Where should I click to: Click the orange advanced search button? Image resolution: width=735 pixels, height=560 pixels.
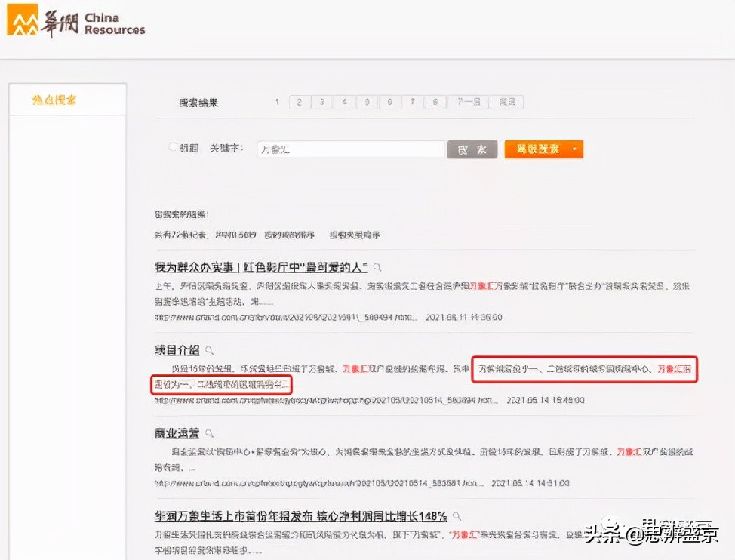pyautogui.click(x=539, y=149)
